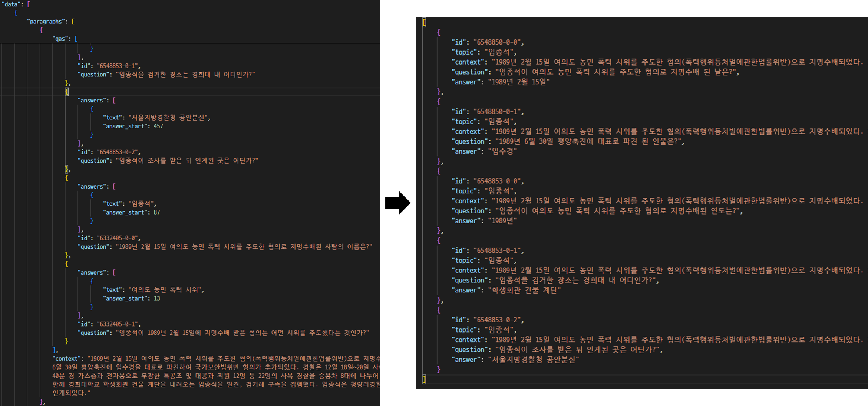Click the question about 평양축전 대표 파견 인물
868x406 pixels.
pos(590,141)
